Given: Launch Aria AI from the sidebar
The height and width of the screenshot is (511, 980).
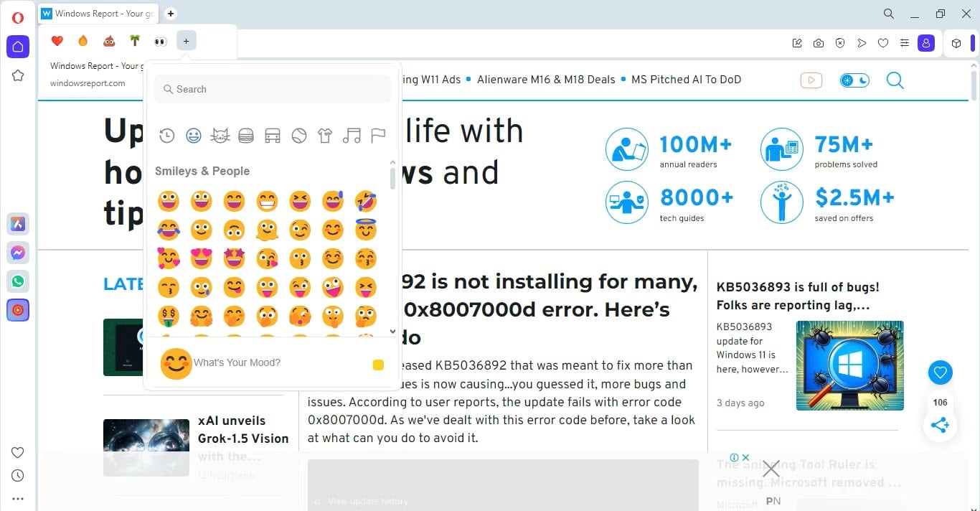Looking at the screenshot, I should point(18,224).
